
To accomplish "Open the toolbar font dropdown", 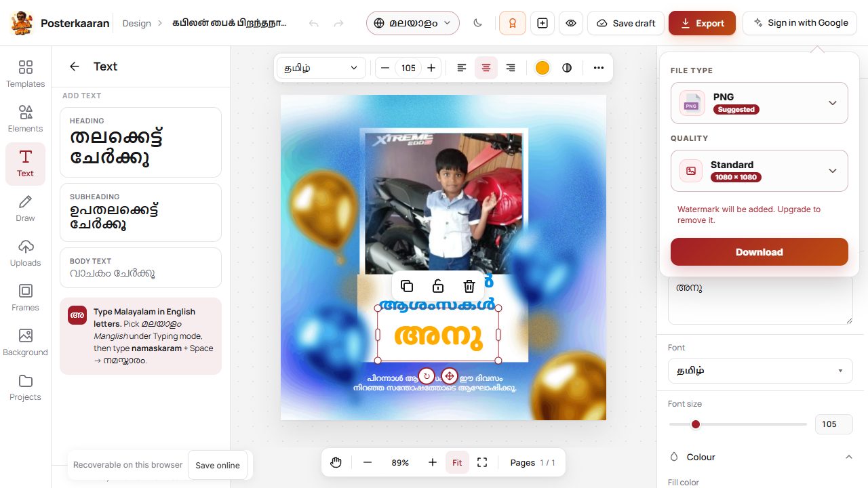I will [321, 68].
